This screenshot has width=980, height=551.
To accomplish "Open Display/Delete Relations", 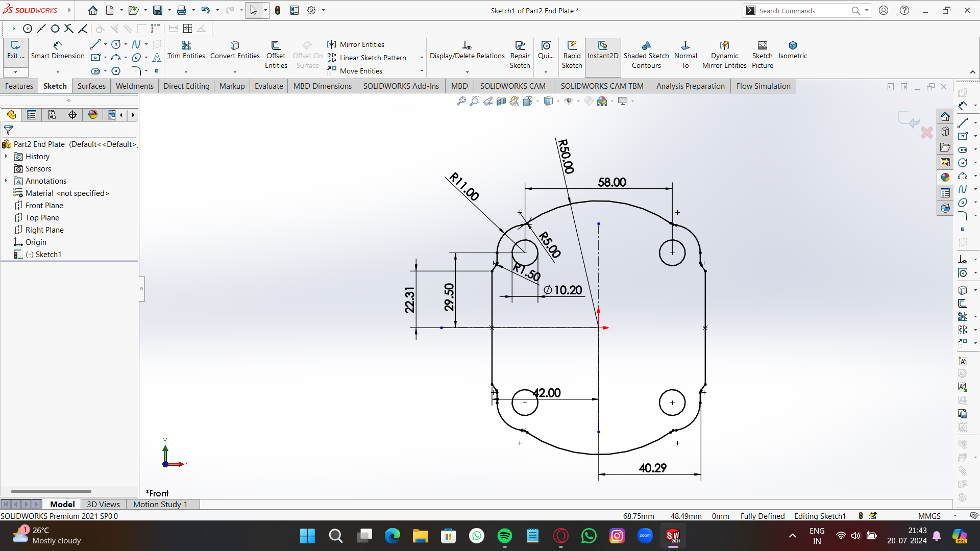I will [x=467, y=50].
